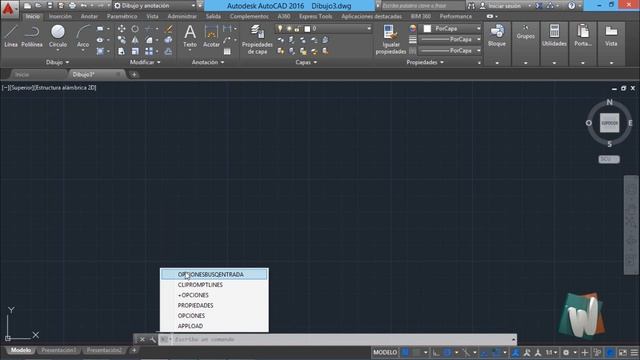The height and width of the screenshot is (360, 640).
Task: Open the layer selection dropdown showing 0
Action: 324,29
